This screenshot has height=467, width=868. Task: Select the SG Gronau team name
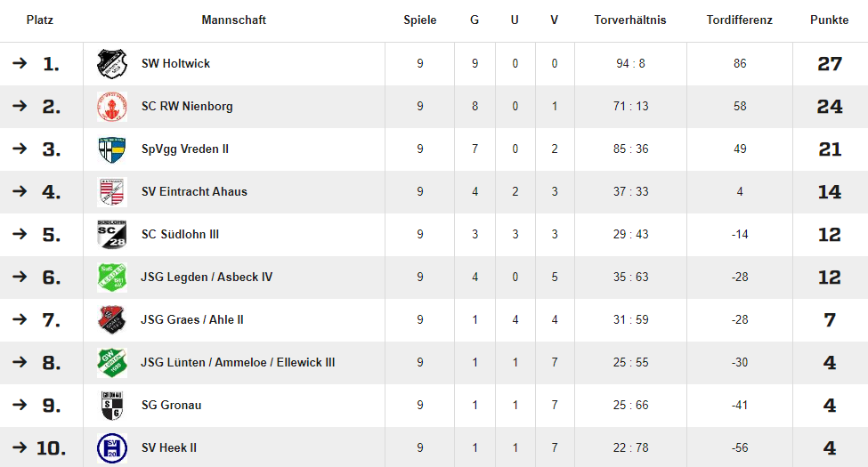click(x=171, y=405)
